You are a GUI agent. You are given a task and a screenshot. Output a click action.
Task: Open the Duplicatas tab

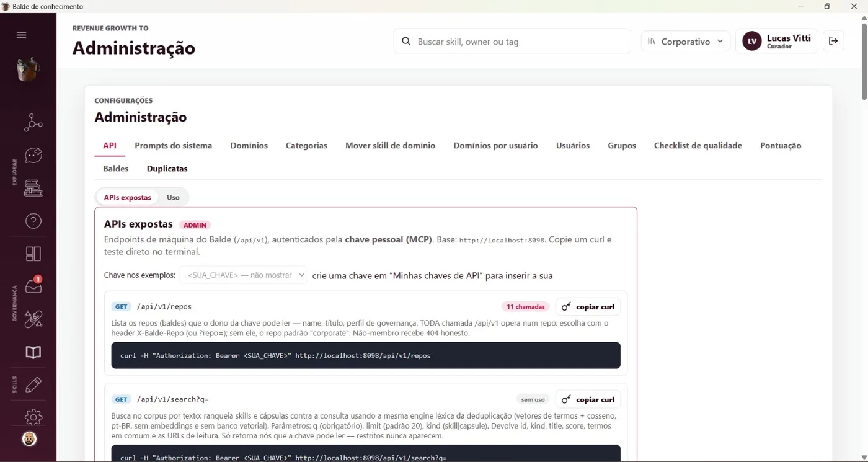coord(167,169)
